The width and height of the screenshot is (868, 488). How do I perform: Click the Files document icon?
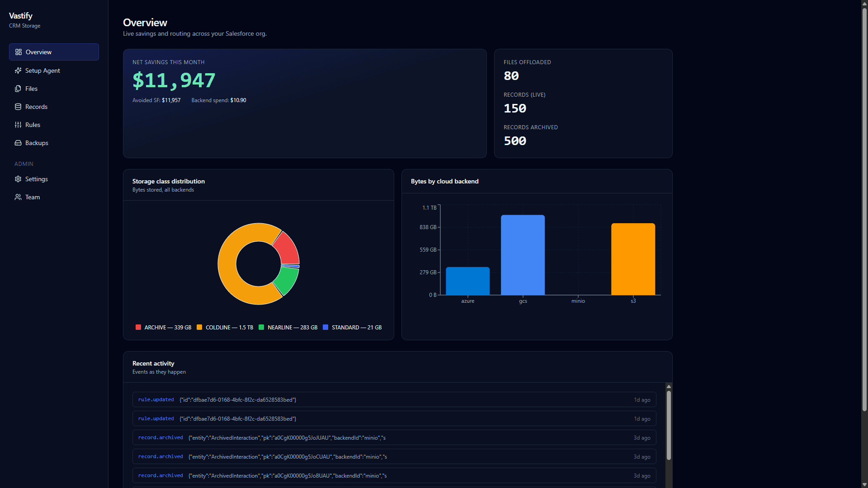tap(18, 89)
